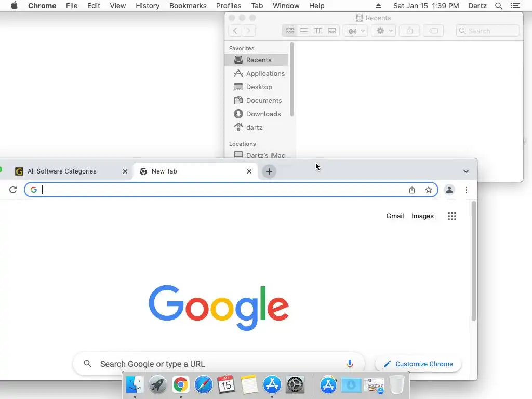Switch Finder to column view
Viewport: 532px width, 399px height.
click(318, 31)
